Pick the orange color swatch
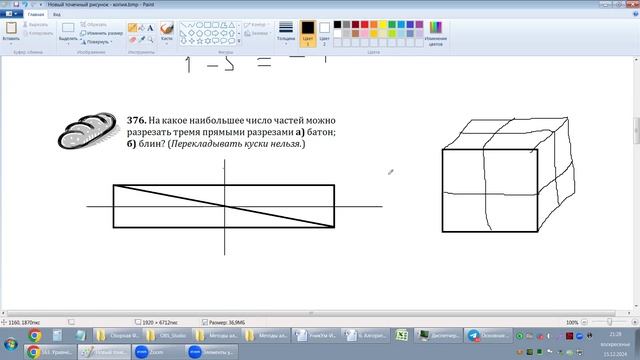The height and width of the screenshot is (360, 640). click(x=374, y=24)
